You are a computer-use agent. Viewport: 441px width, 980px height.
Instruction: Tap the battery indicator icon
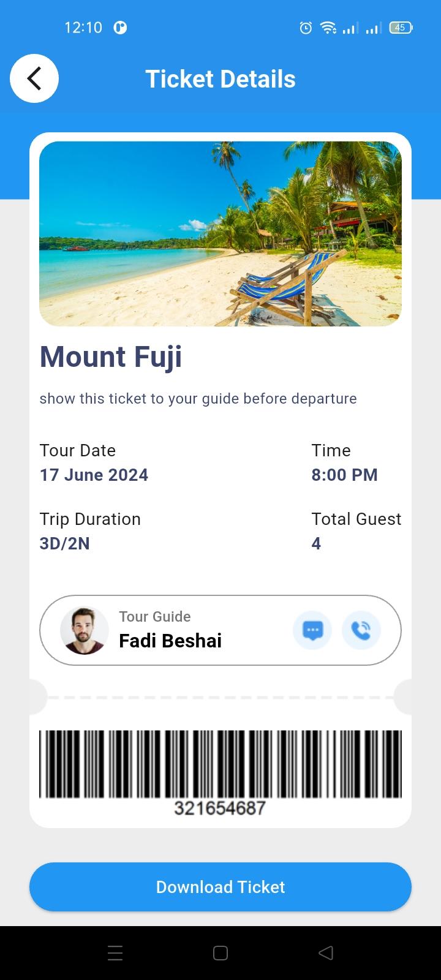pos(401,28)
